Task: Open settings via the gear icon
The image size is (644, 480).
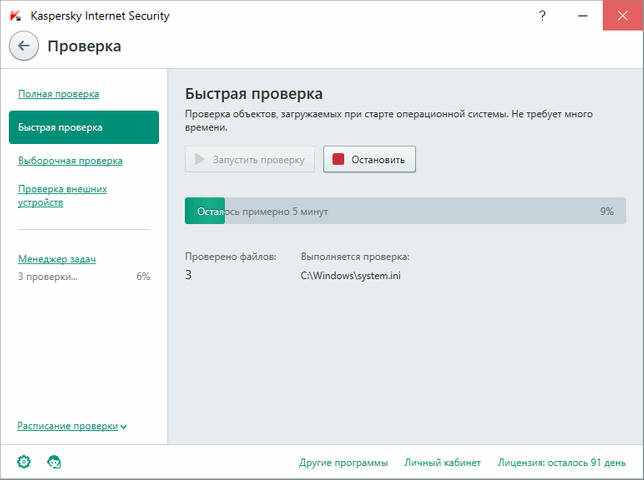Action: pyautogui.click(x=24, y=462)
